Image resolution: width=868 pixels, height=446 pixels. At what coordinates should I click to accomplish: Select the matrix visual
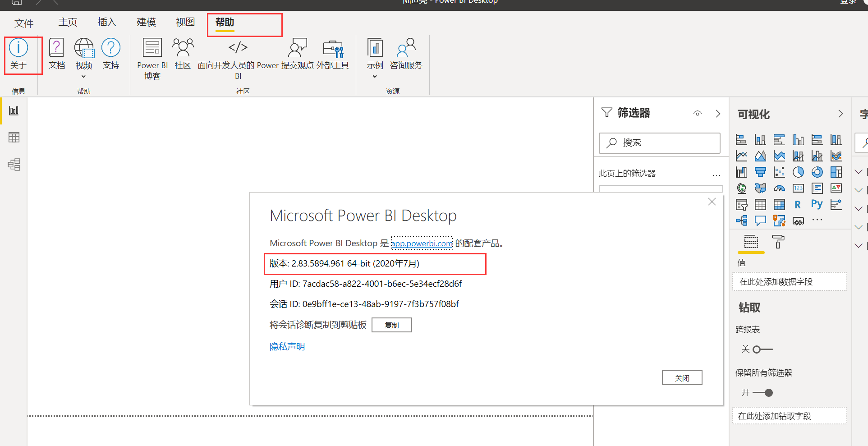click(x=779, y=205)
